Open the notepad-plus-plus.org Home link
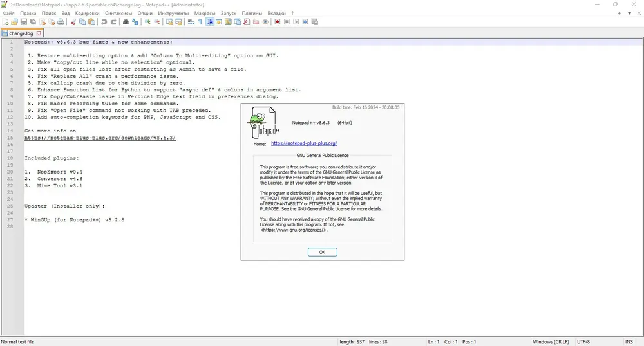Screen dimensions: 644x346 point(305,143)
